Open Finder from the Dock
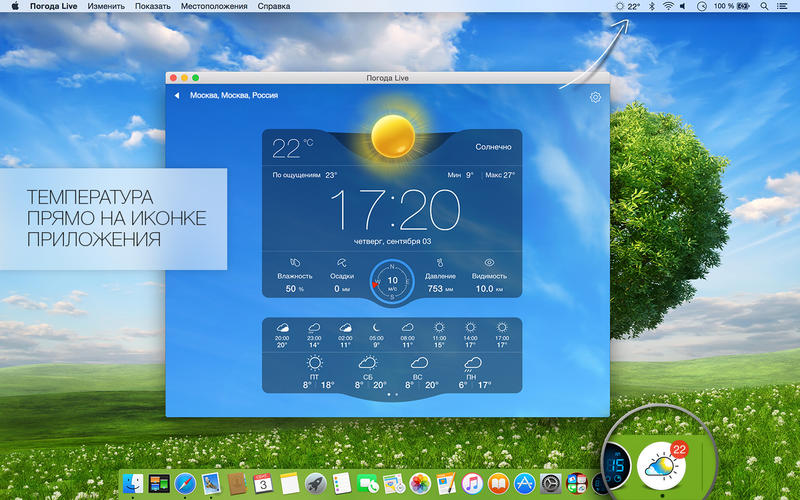The width and height of the screenshot is (800, 500). [x=133, y=483]
